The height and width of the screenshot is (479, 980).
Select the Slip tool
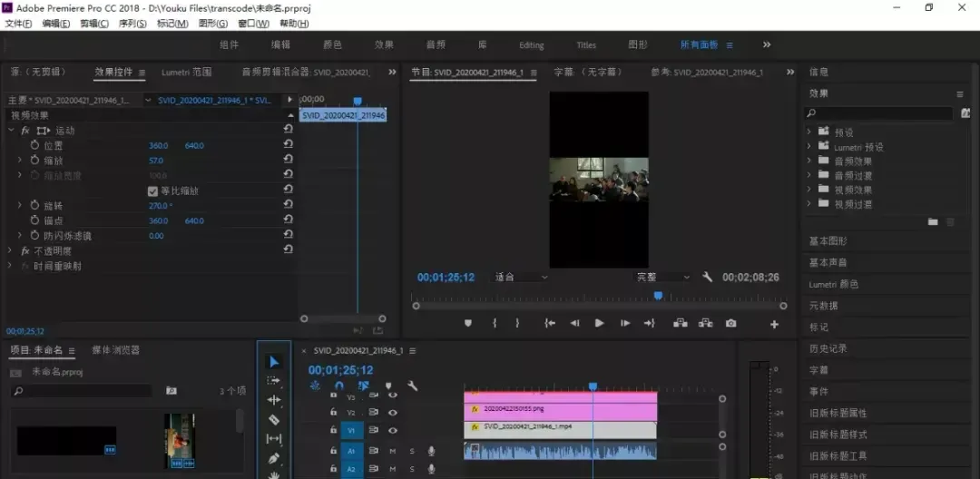(274, 439)
